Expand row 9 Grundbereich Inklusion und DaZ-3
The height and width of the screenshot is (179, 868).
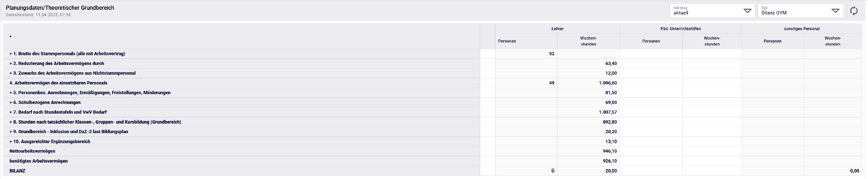pos(11,132)
